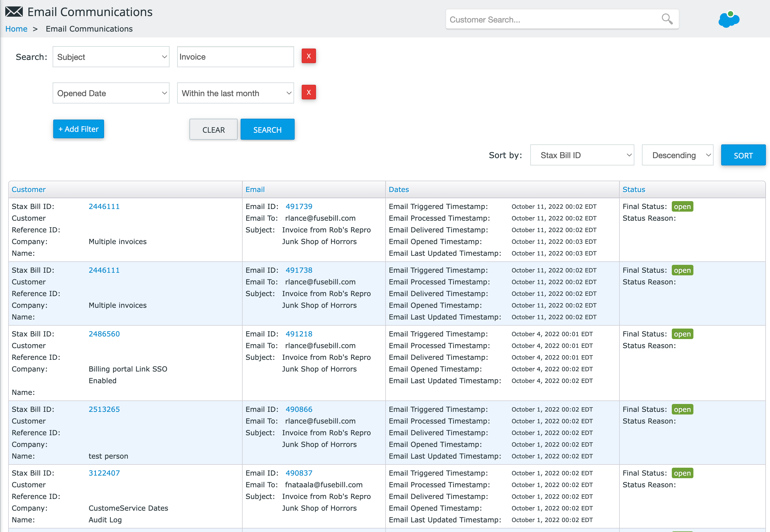Image resolution: width=770 pixels, height=532 pixels.
Task: Open Email ID 491218
Action: point(299,334)
